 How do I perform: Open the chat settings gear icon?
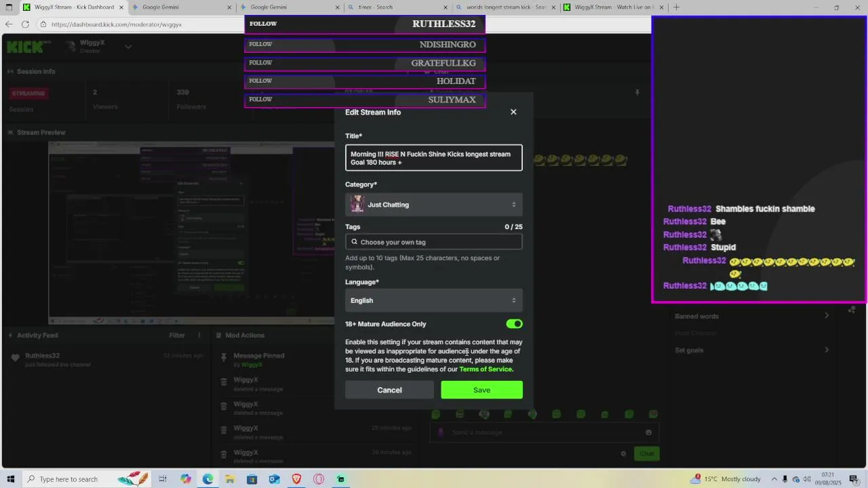(x=623, y=453)
